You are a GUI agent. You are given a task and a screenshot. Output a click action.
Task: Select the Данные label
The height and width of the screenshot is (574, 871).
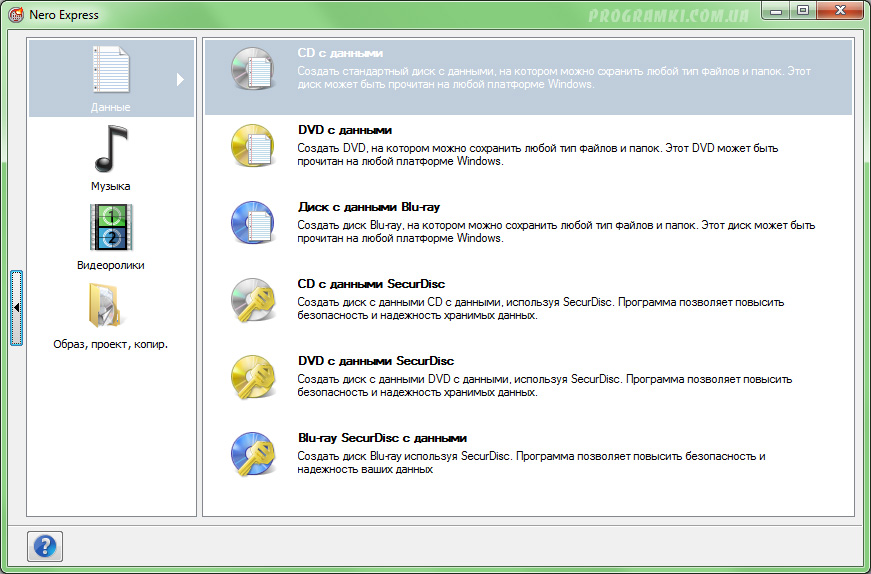[111, 107]
